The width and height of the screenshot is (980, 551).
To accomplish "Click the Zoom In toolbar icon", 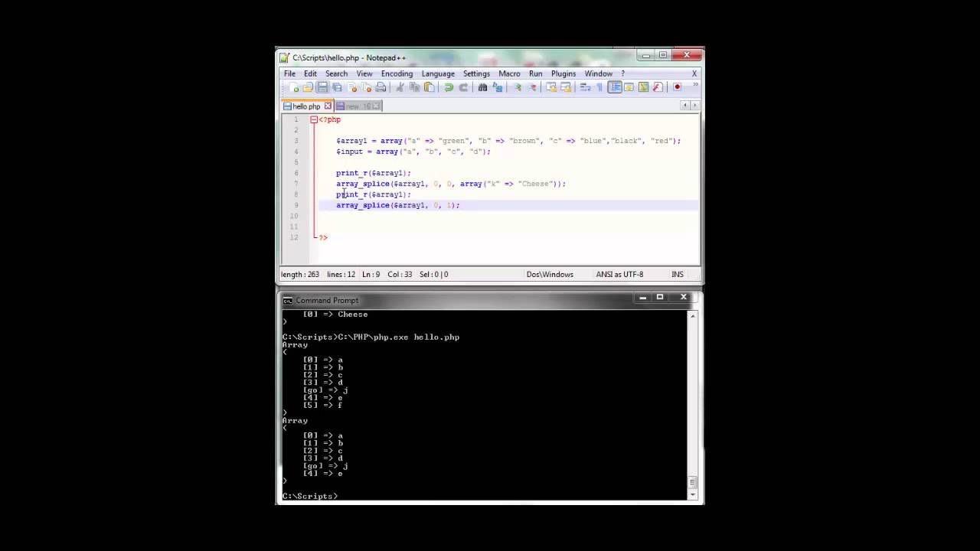I will (x=518, y=87).
